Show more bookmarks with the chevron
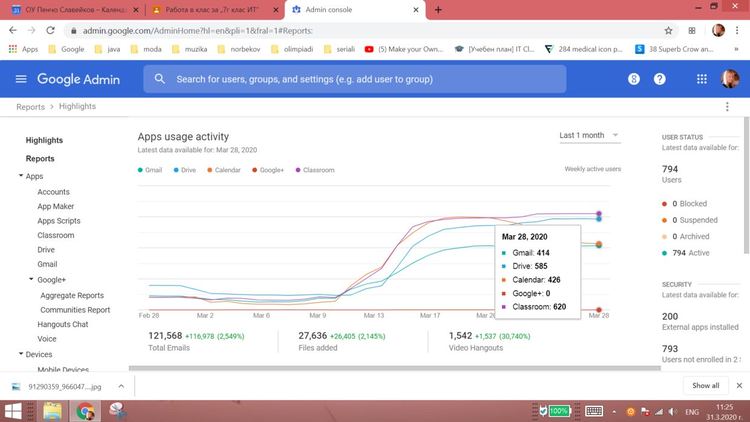 click(736, 49)
